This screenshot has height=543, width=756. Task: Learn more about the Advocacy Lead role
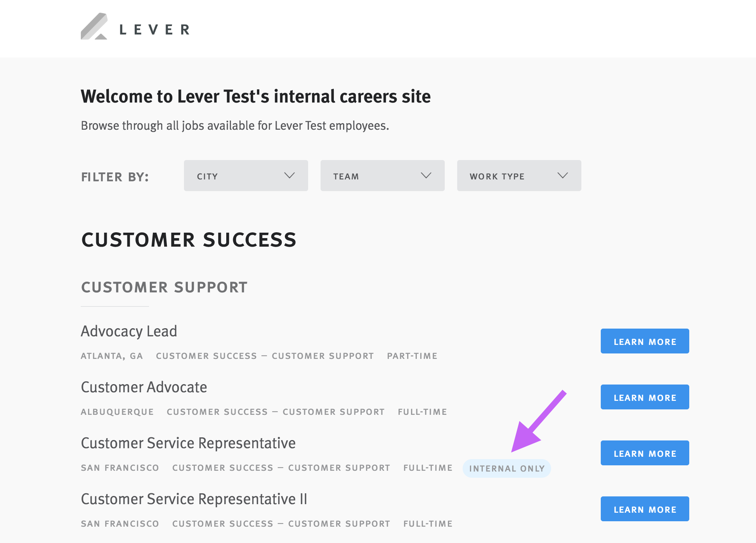(645, 341)
